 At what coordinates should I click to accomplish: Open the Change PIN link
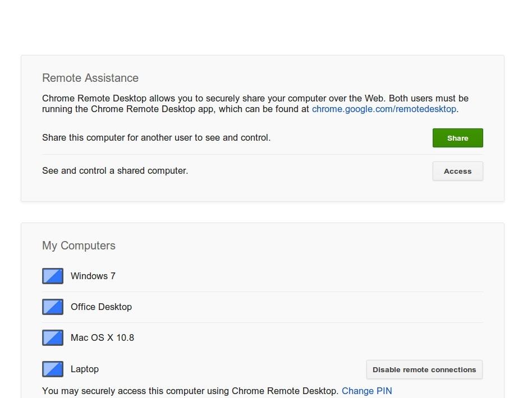(366, 391)
